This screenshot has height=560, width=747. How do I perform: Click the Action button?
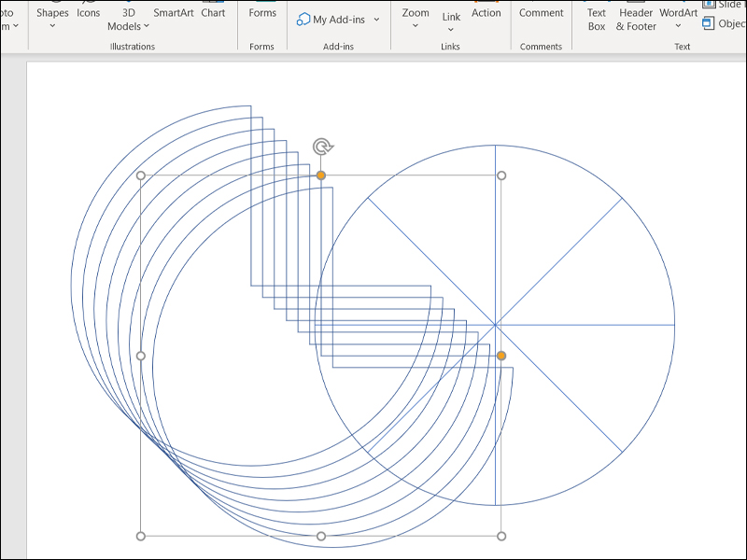pos(486,12)
